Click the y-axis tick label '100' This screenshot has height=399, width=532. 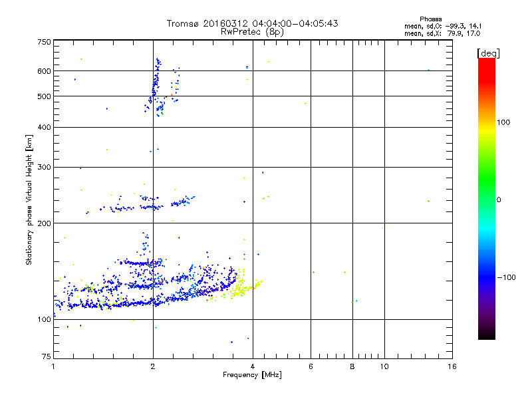click(x=44, y=320)
